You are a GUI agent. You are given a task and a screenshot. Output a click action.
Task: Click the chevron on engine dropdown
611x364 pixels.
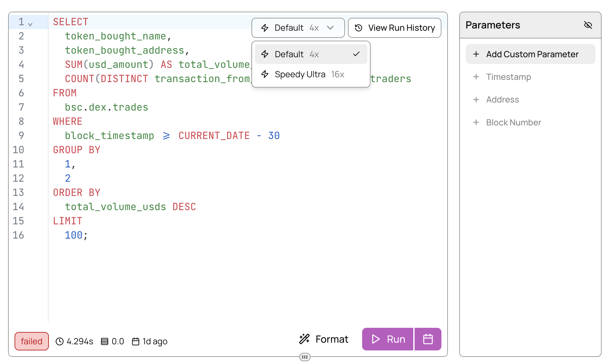[330, 28]
